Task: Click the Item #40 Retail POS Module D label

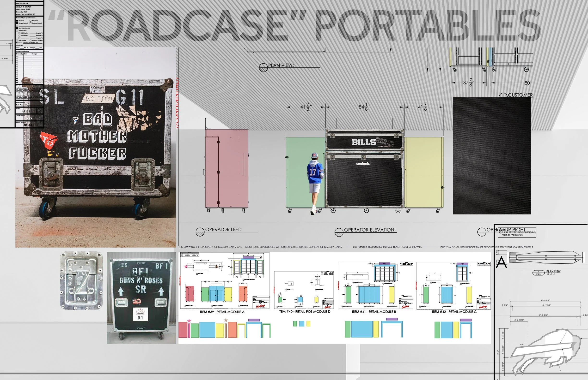Action: click(x=304, y=312)
